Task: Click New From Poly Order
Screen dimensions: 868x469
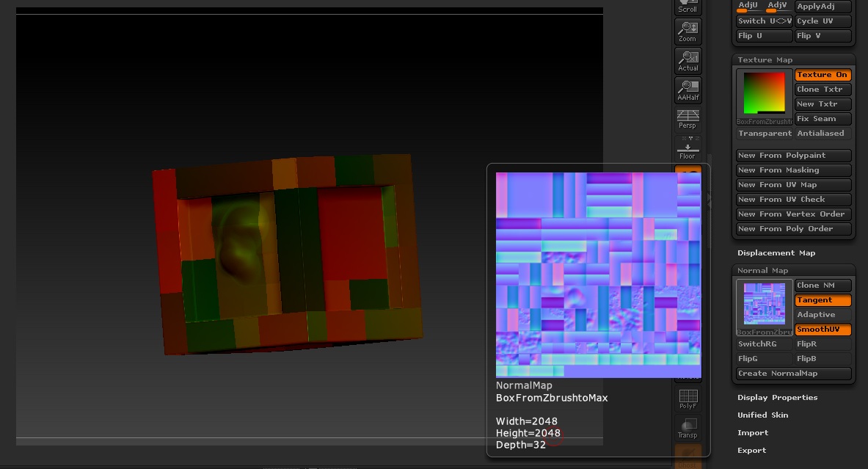Action: coord(793,229)
